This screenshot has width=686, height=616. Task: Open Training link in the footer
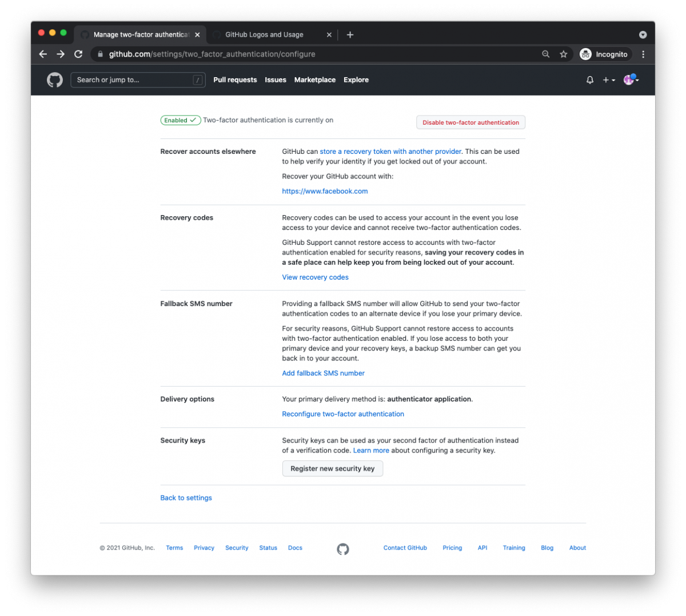(x=514, y=548)
